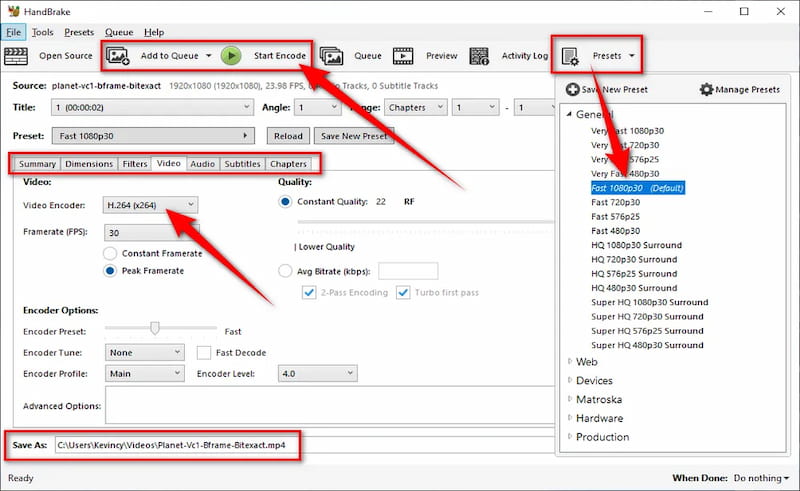Open the Encoder Level 4.0 dropdown

point(317,374)
